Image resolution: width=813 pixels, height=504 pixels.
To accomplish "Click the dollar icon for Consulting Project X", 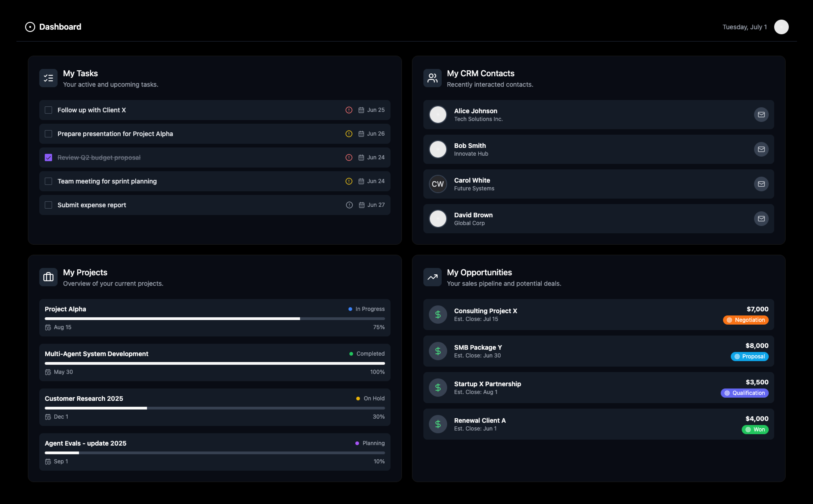I will (x=438, y=315).
